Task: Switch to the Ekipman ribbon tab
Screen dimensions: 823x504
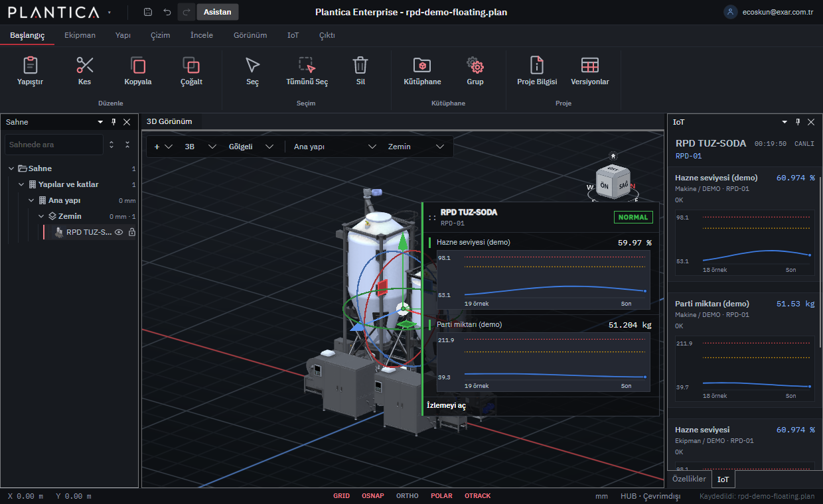Action: click(x=80, y=35)
